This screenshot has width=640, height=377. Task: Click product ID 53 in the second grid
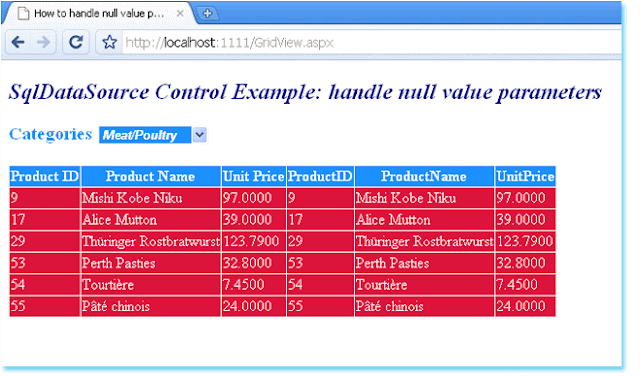296,263
